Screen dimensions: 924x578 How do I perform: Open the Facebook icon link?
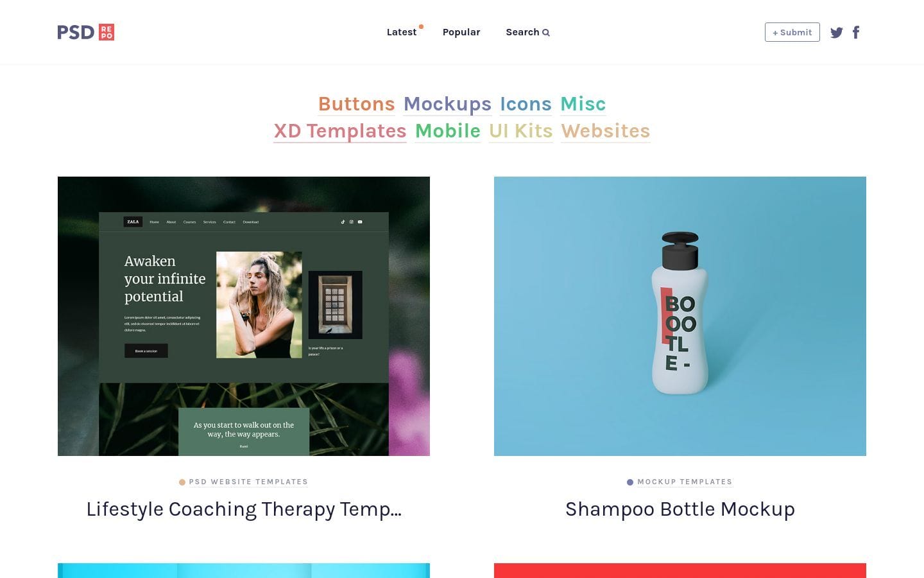856,32
